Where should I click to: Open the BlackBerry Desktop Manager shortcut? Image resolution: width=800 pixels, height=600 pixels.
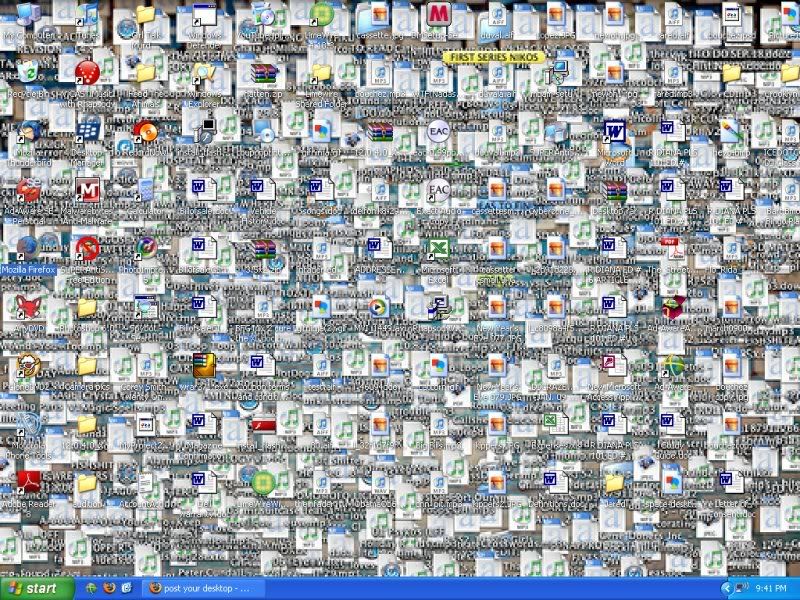point(88,131)
